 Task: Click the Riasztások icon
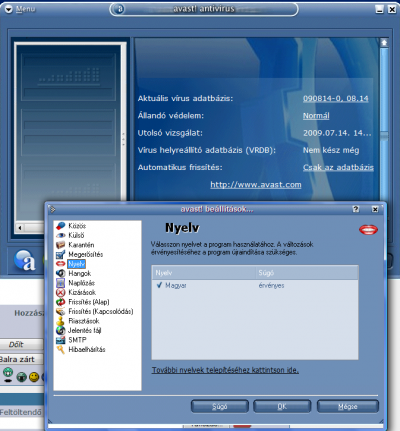[x=61, y=321]
